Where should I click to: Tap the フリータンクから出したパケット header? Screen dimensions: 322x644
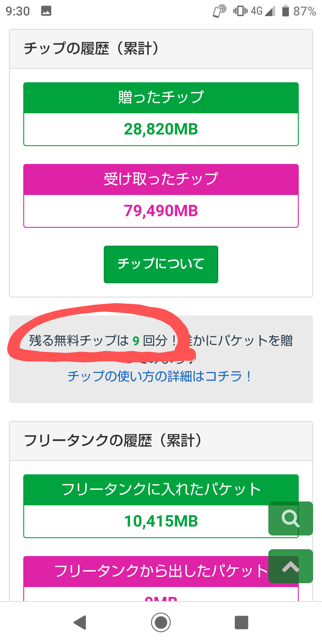[161, 571]
